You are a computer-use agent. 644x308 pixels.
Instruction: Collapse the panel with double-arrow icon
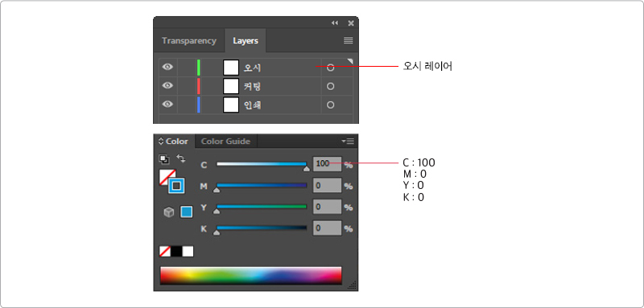click(x=335, y=23)
